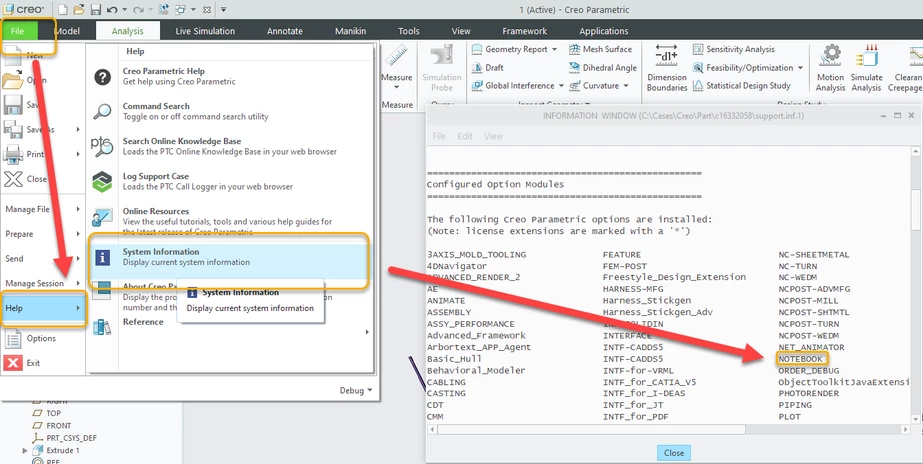Click the Simulation Probe icon

click(441, 57)
